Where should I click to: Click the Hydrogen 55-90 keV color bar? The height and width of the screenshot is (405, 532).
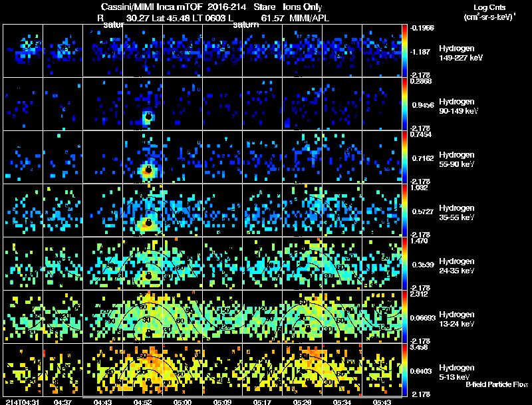[x=404, y=158]
